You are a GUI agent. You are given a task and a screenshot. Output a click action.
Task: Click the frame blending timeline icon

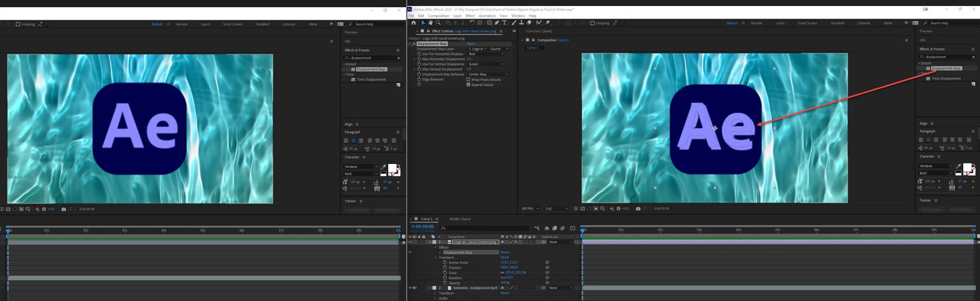pyautogui.click(x=555, y=228)
